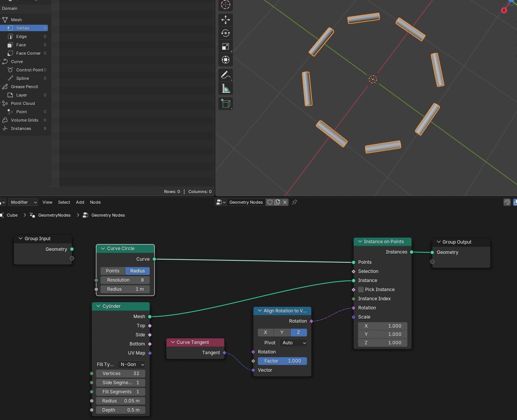This screenshot has height=420, width=517.
Task: Collapse the Group Output node
Action: (439, 242)
